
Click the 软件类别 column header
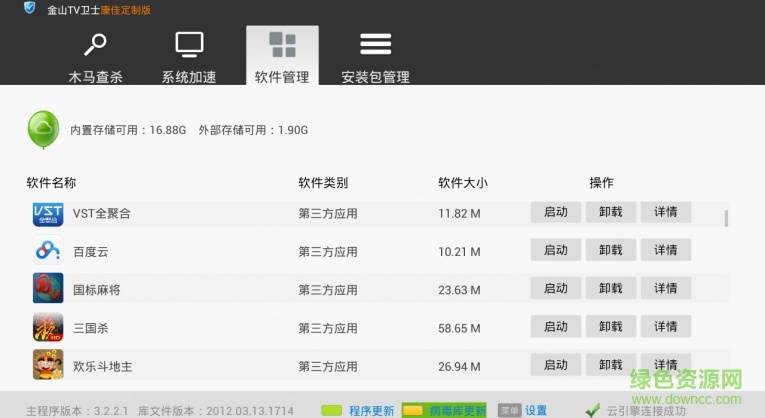coord(323,183)
